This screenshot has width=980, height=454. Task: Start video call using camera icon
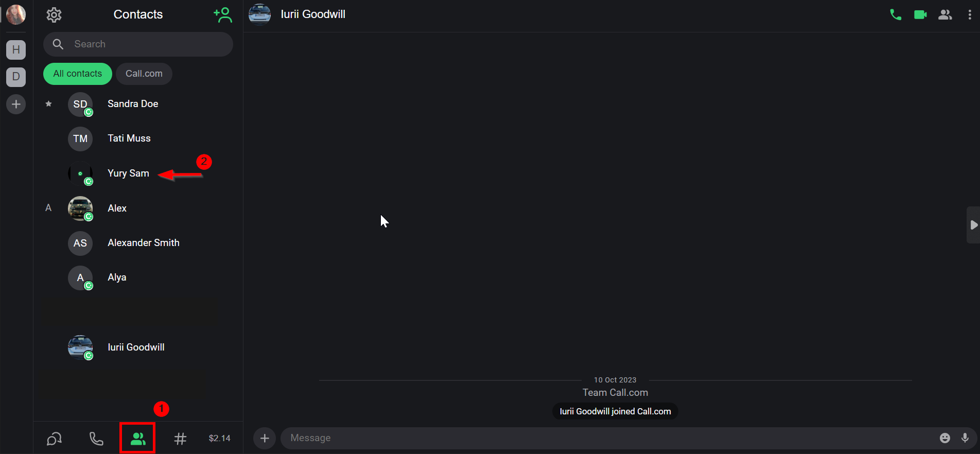click(x=920, y=15)
